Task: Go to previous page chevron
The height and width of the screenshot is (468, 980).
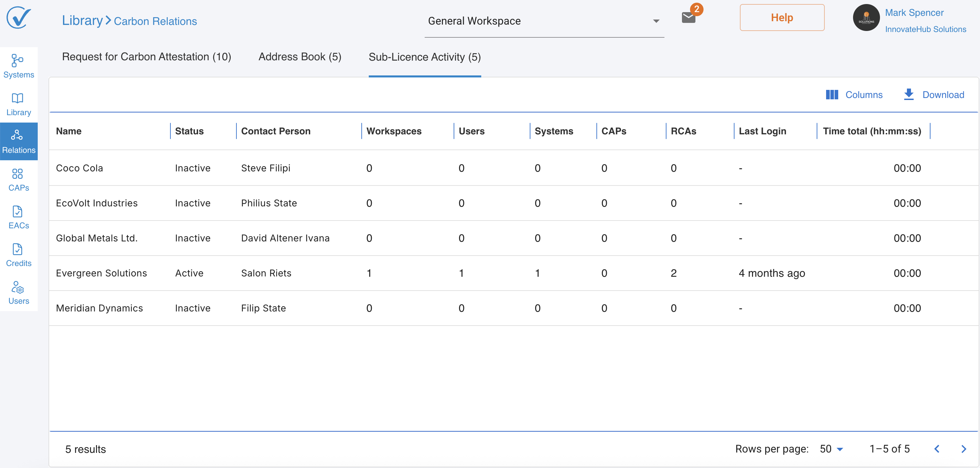Action: pos(937,449)
